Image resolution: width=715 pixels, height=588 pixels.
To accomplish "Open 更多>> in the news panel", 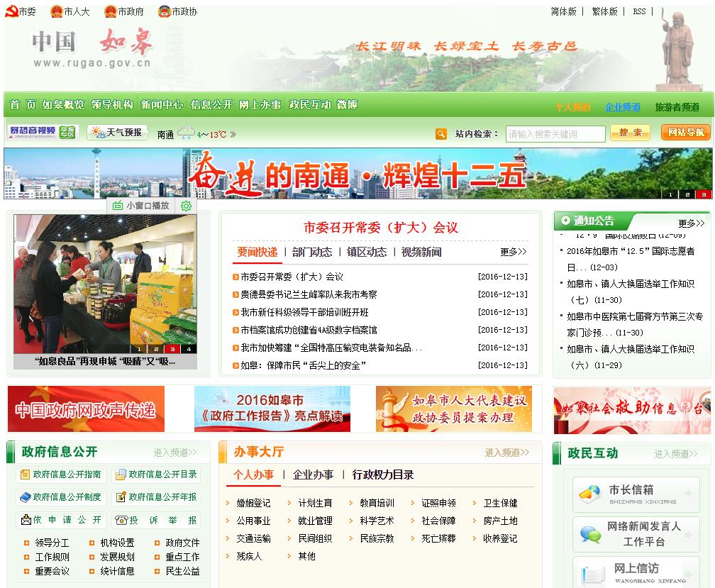I will click(x=514, y=252).
